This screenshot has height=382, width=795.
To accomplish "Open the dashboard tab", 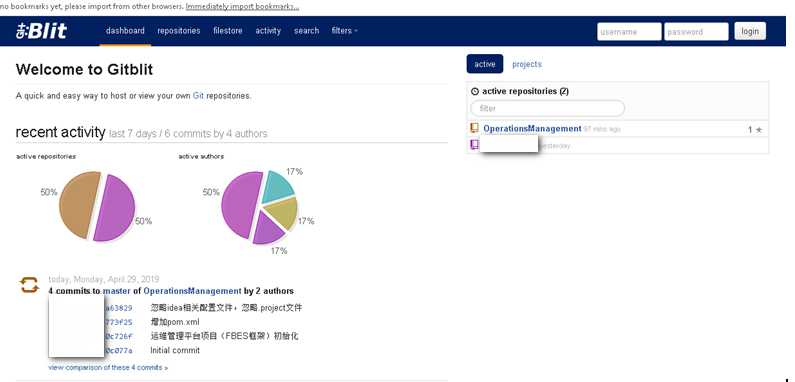I will pyautogui.click(x=125, y=30).
